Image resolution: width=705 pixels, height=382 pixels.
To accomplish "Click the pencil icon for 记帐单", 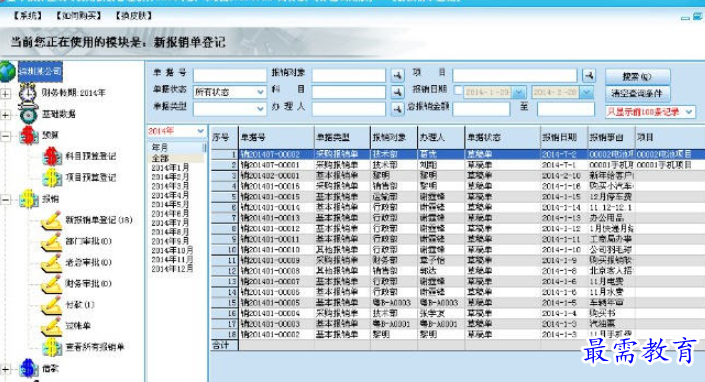I will [52, 326].
